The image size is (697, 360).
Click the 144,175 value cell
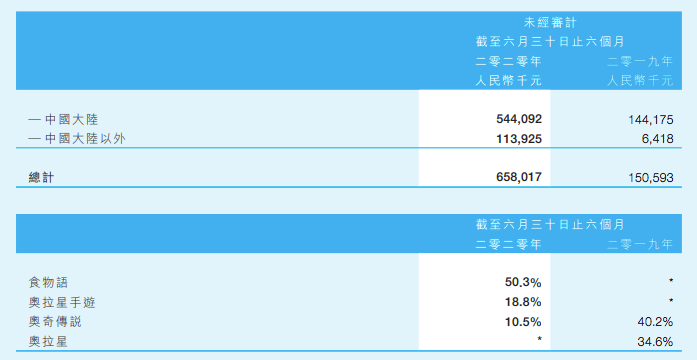[651, 120]
